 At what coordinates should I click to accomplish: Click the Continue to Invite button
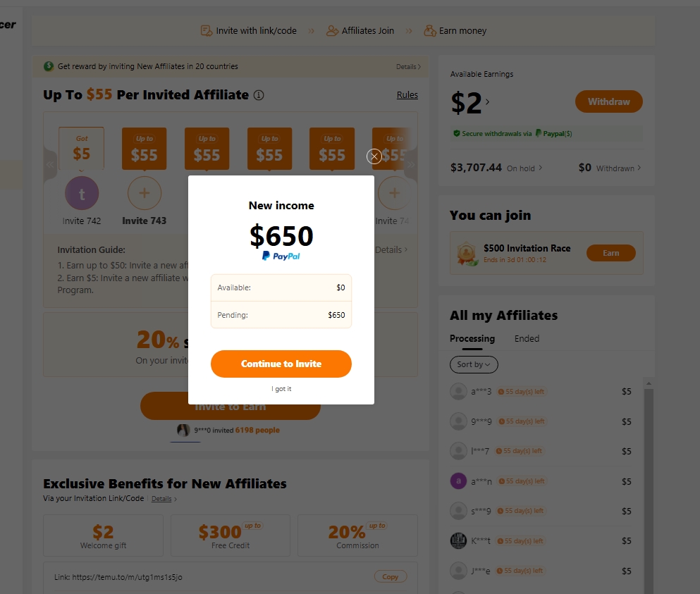coord(281,364)
